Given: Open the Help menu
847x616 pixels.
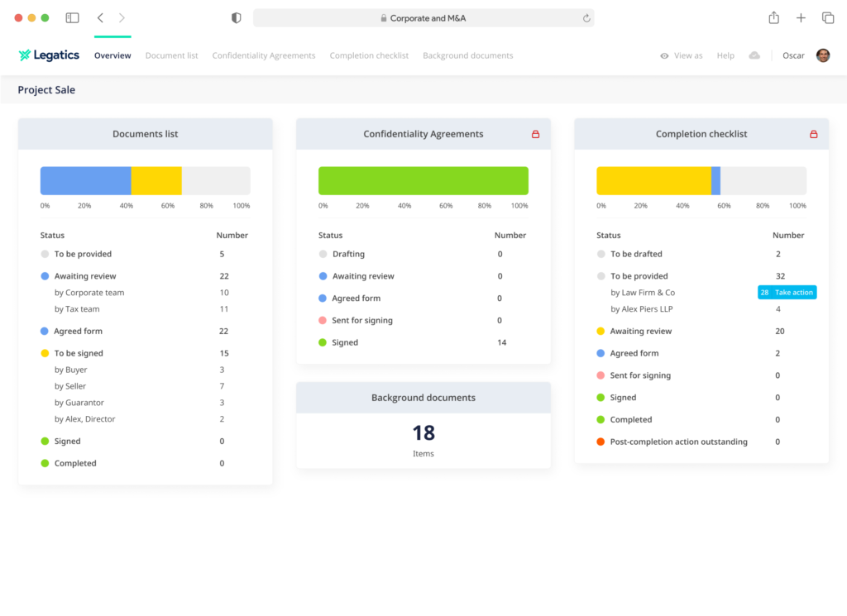Looking at the screenshot, I should pos(725,55).
